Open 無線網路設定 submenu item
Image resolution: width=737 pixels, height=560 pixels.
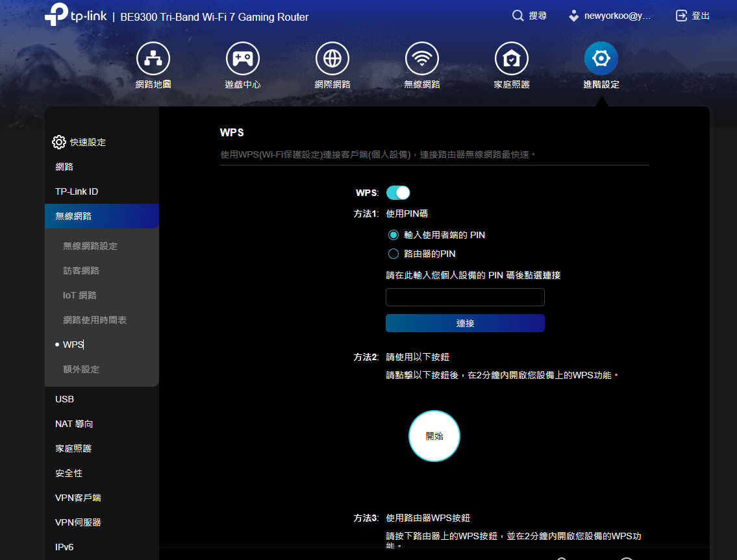(x=90, y=246)
